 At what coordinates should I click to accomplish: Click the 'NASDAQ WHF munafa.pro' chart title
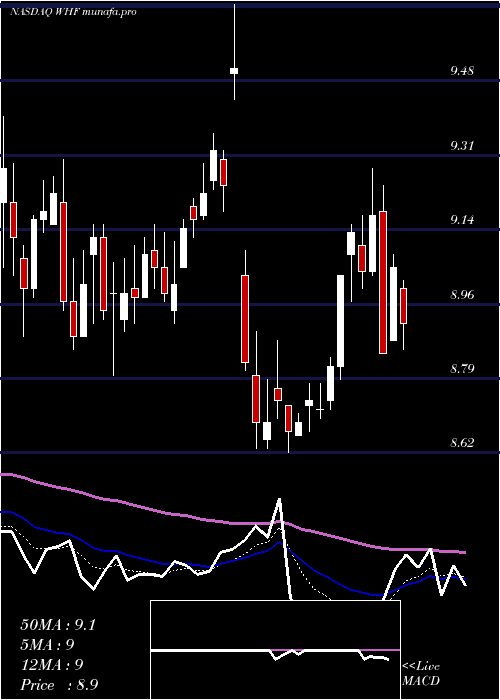point(73,12)
